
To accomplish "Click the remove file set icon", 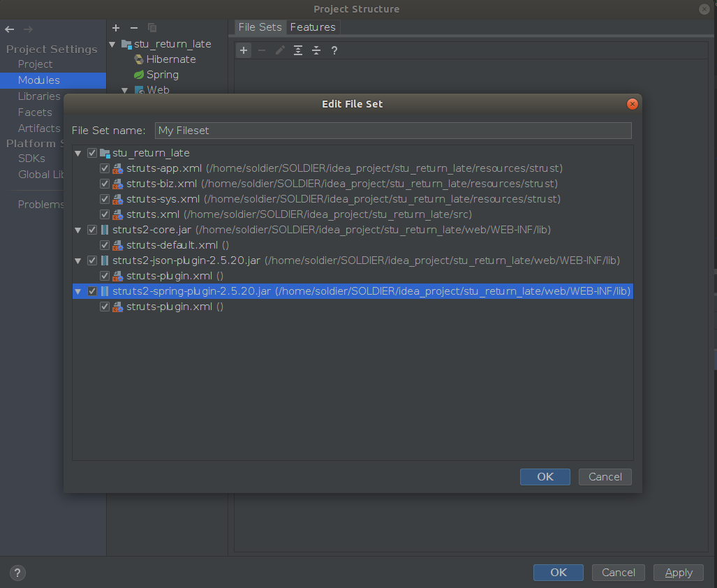I will click(x=262, y=50).
